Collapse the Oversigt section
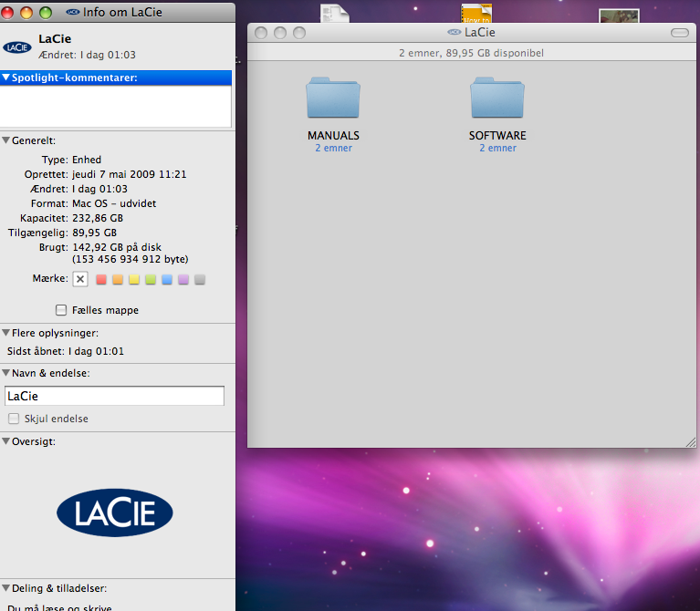The height and width of the screenshot is (611, 700). click(x=5, y=441)
